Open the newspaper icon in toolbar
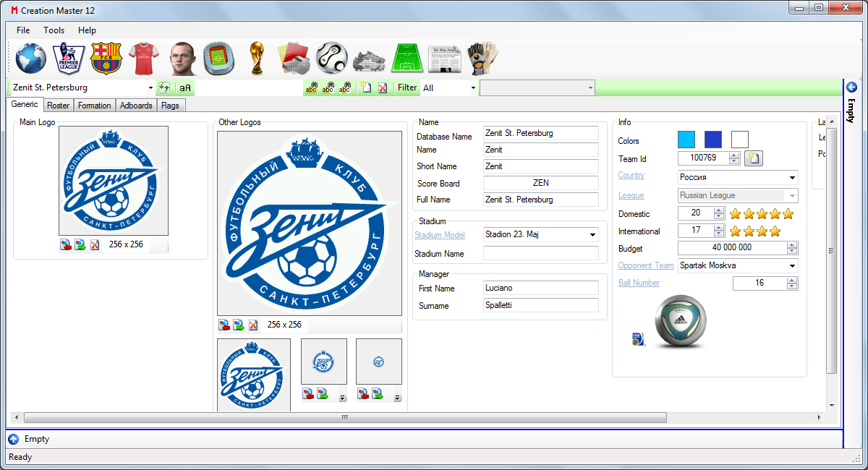The width and height of the screenshot is (868, 470). (443, 59)
